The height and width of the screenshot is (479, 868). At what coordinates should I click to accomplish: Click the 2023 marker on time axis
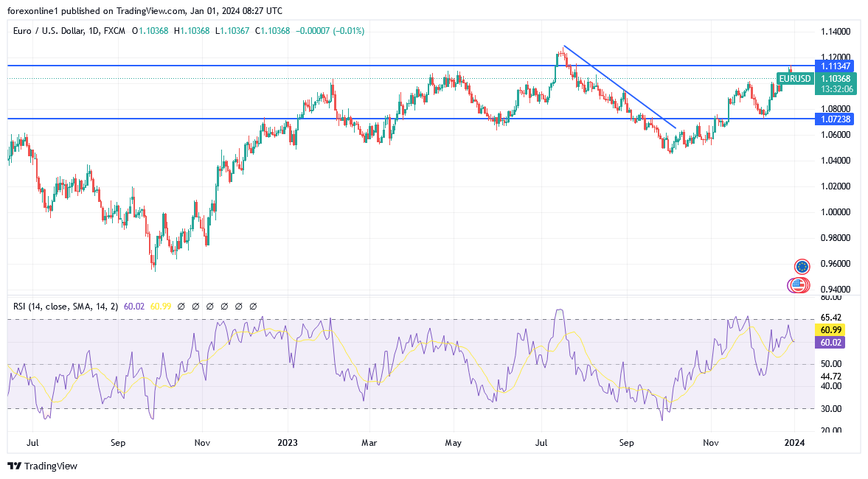[x=288, y=442]
